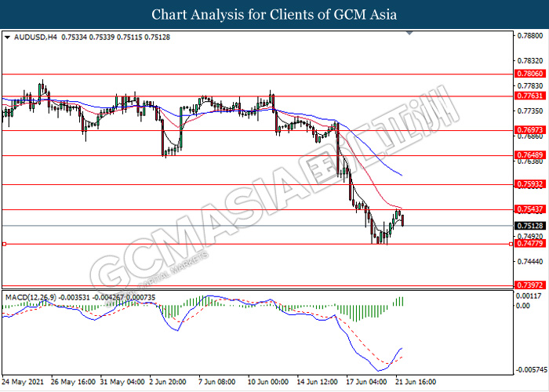The width and height of the screenshot is (549, 392).
Task: Select the 0.73972 price level label
Action: [x=530, y=285]
